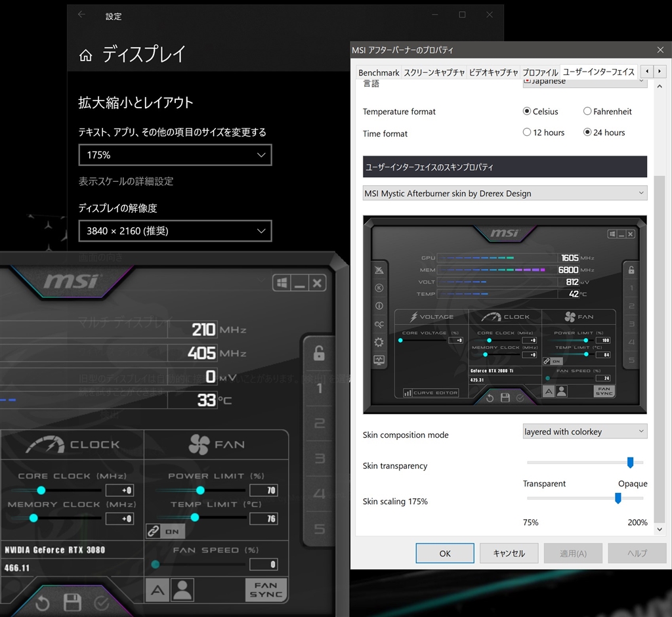
Task: Switch to the プロファイル tab
Action: [540, 72]
